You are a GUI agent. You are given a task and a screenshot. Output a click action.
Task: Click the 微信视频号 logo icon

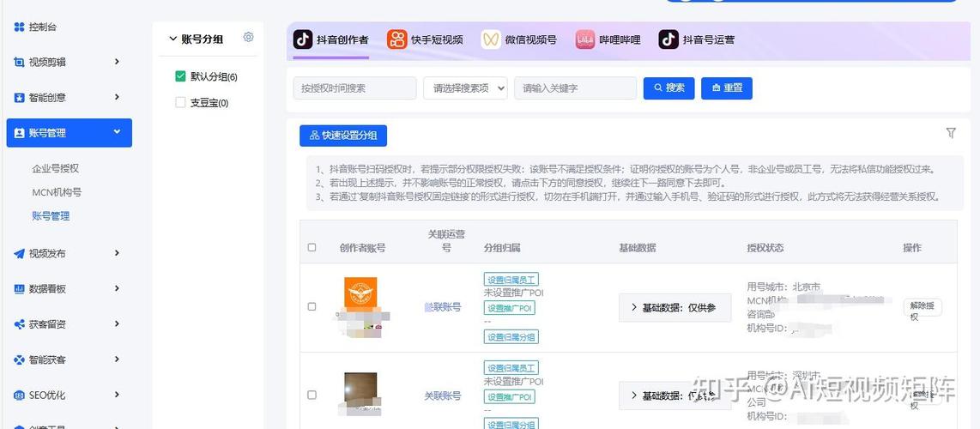pos(491,39)
